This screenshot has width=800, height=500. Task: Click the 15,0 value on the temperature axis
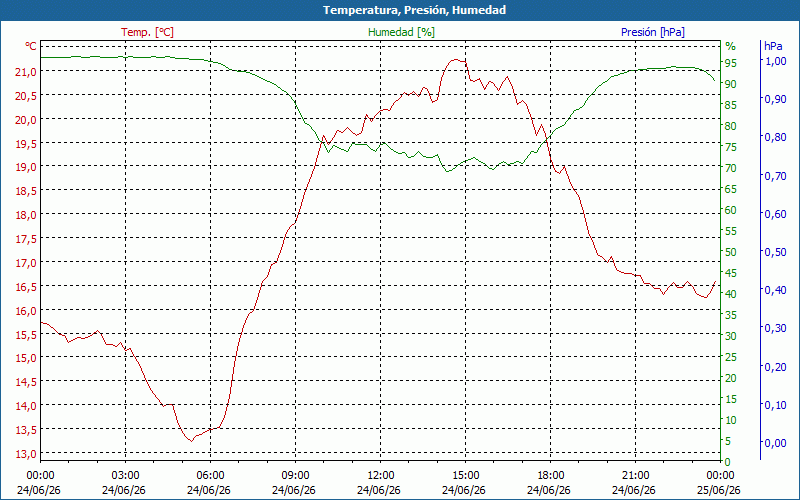[x=26, y=358]
